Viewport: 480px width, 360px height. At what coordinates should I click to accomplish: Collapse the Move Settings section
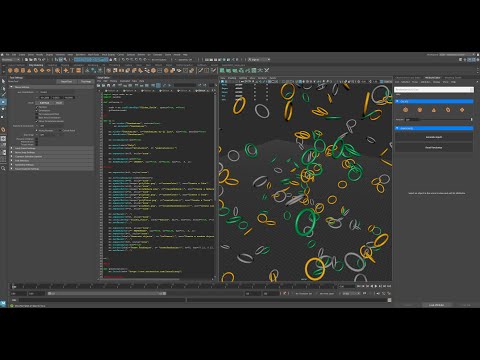[50, 87]
